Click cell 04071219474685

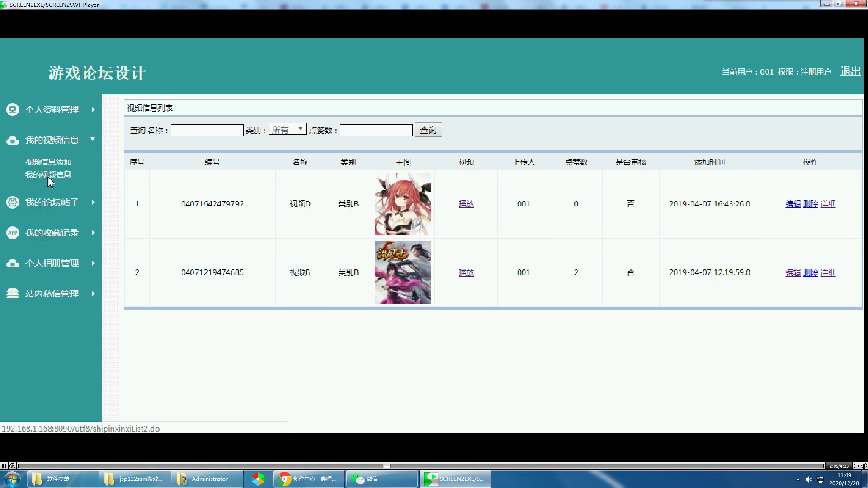coord(212,272)
